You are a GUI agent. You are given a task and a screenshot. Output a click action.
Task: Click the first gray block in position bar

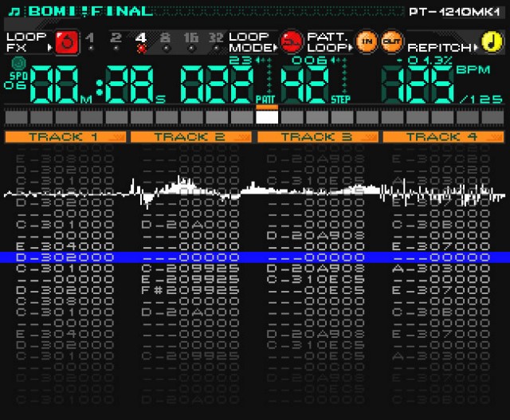(x=16, y=117)
